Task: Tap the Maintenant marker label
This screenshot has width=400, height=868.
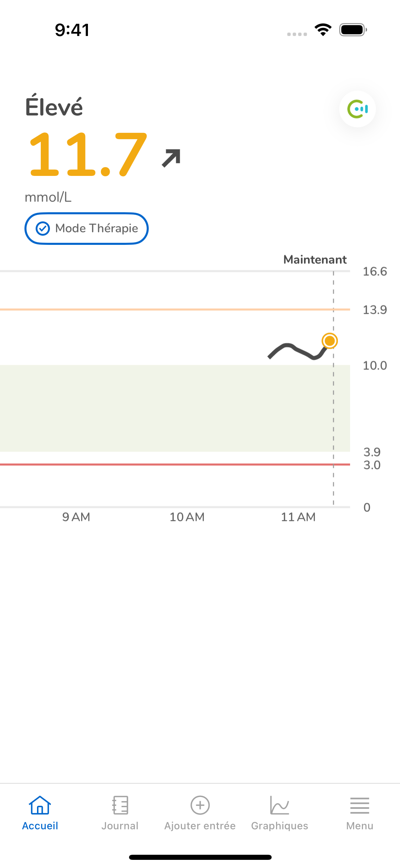Action: (x=315, y=260)
